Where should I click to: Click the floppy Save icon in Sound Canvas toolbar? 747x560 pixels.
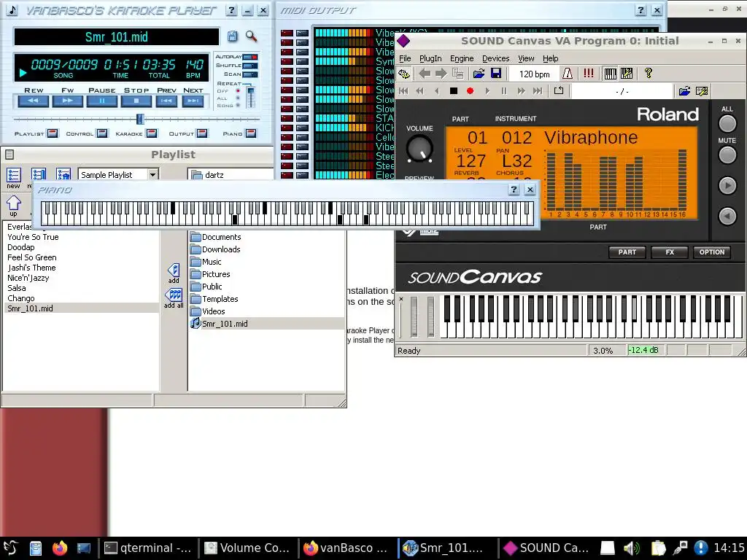496,74
